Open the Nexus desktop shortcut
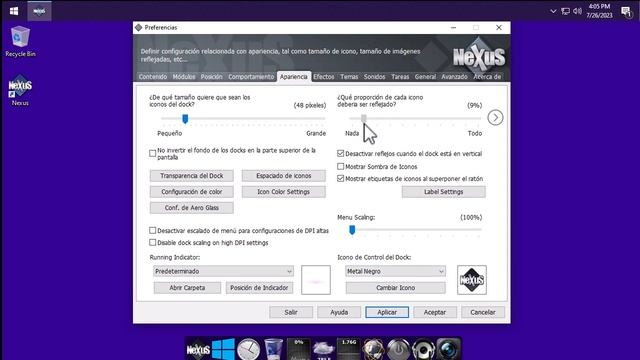This screenshot has height=360, width=640. click(x=20, y=91)
